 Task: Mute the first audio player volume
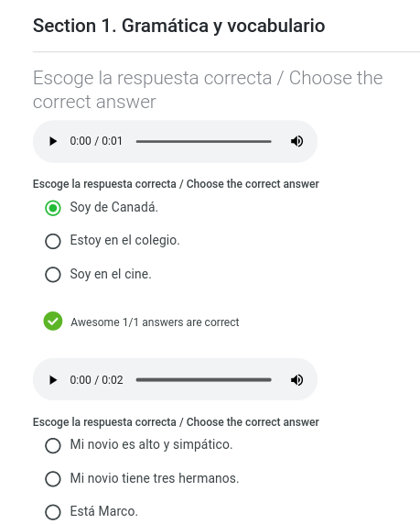click(x=296, y=141)
